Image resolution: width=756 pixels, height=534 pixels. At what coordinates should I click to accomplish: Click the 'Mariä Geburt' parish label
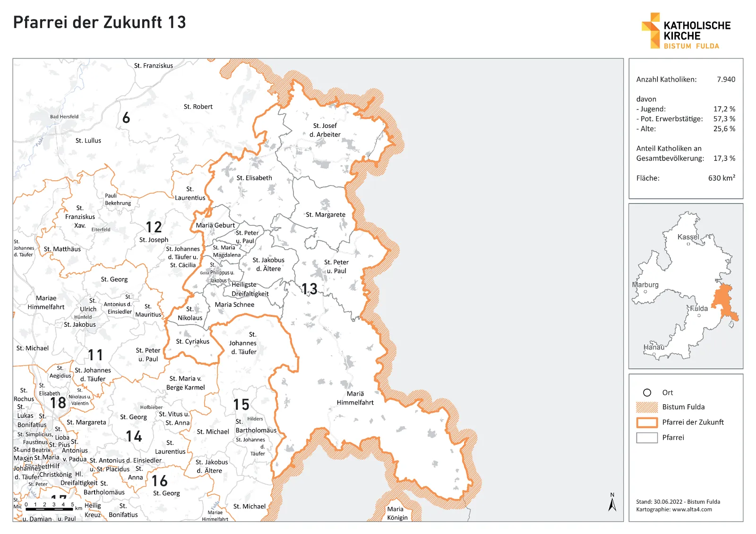click(215, 226)
